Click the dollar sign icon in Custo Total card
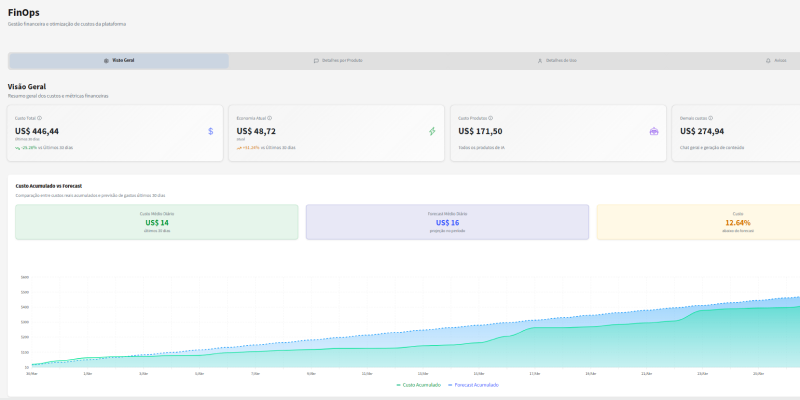This screenshot has width=800, height=400. pyautogui.click(x=211, y=132)
